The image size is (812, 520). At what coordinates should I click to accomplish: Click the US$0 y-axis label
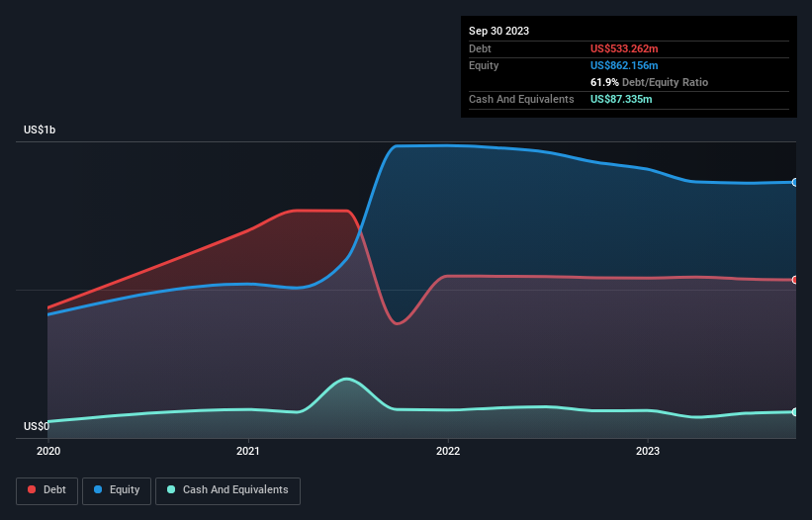click(x=37, y=426)
